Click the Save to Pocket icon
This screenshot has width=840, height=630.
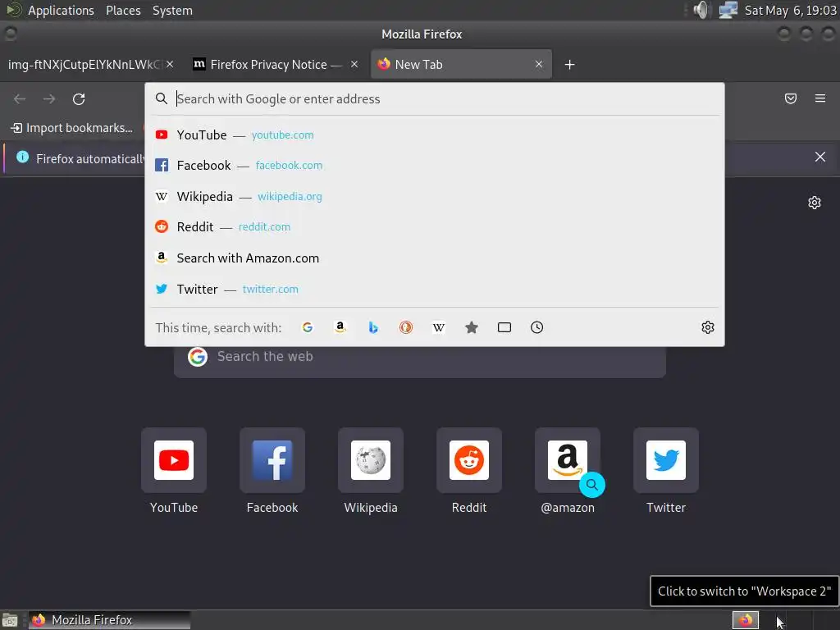click(x=791, y=98)
